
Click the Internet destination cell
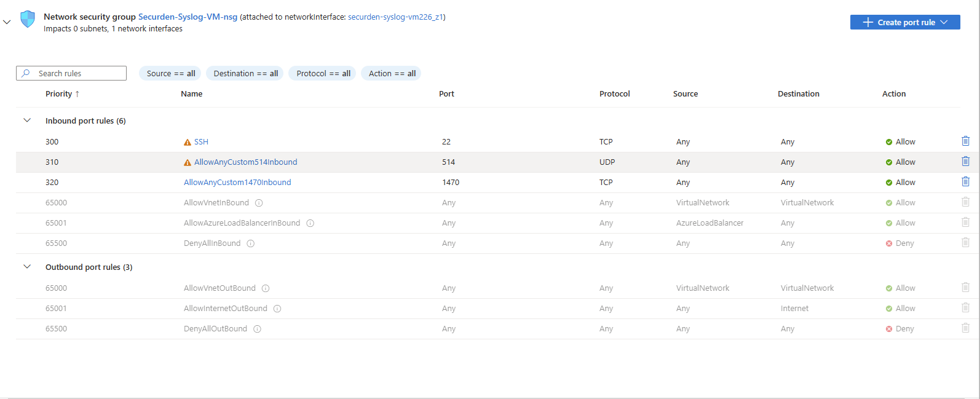tap(795, 309)
